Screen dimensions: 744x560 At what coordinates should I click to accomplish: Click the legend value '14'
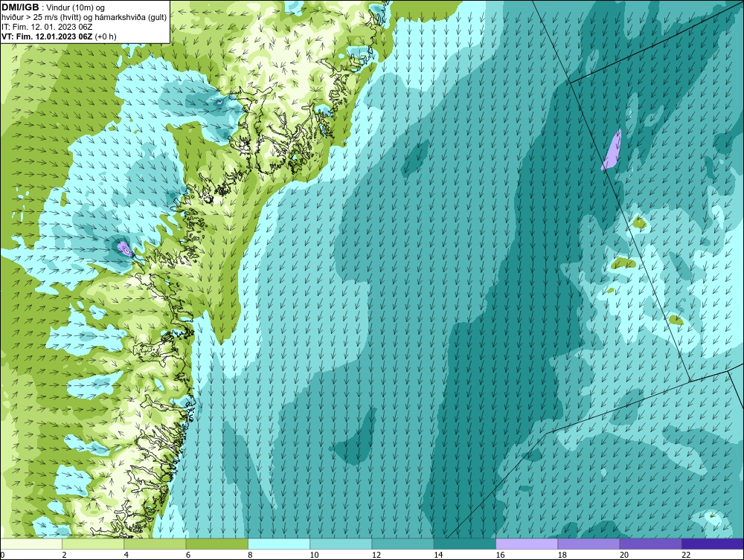pyautogui.click(x=437, y=555)
